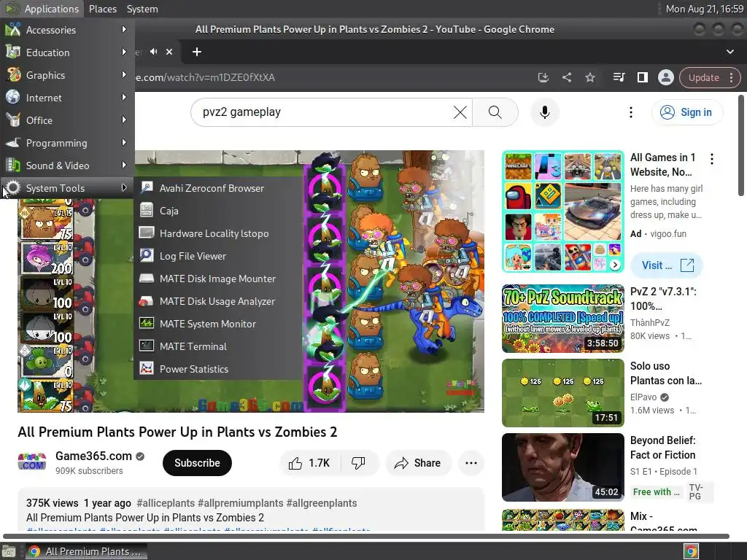The width and height of the screenshot is (747, 560).
Task: Expand the Office submenu
Action: (x=67, y=120)
